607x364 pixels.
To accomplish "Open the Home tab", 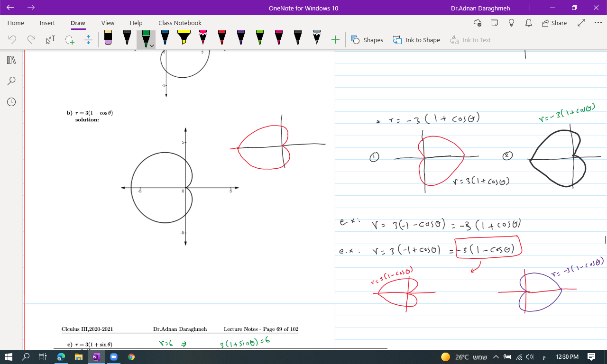I will click(x=16, y=23).
